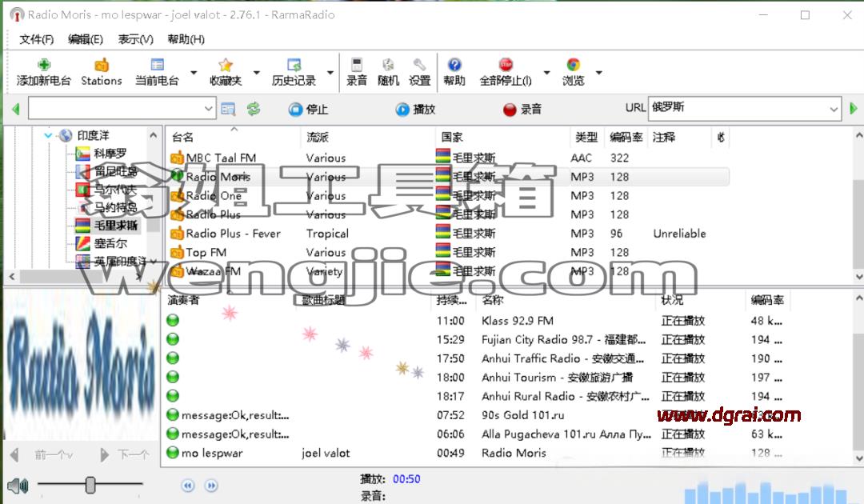Open the 浏览 browser icon
Image resolution: width=864 pixels, height=504 pixels.
(x=573, y=65)
